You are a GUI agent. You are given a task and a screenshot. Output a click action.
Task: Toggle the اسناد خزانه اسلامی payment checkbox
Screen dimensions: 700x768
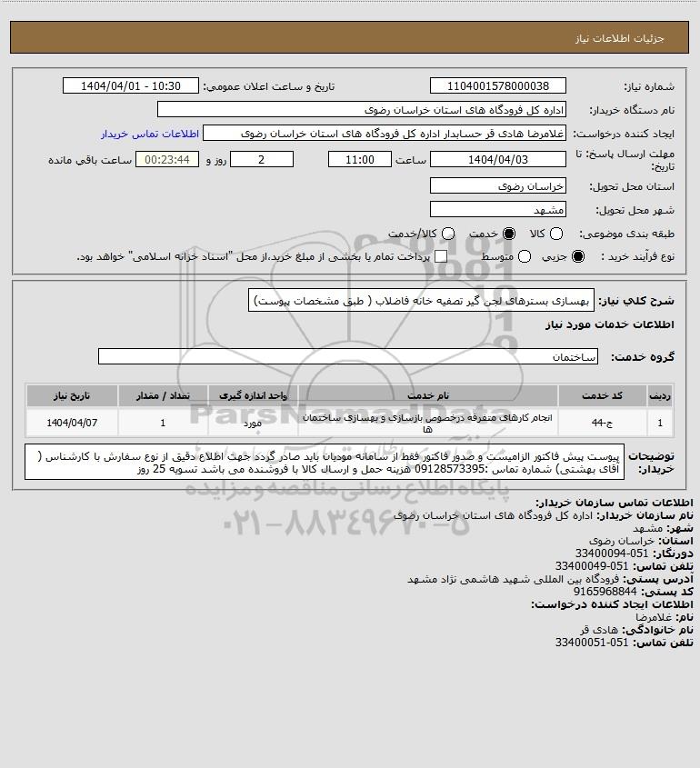coord(441,256)
